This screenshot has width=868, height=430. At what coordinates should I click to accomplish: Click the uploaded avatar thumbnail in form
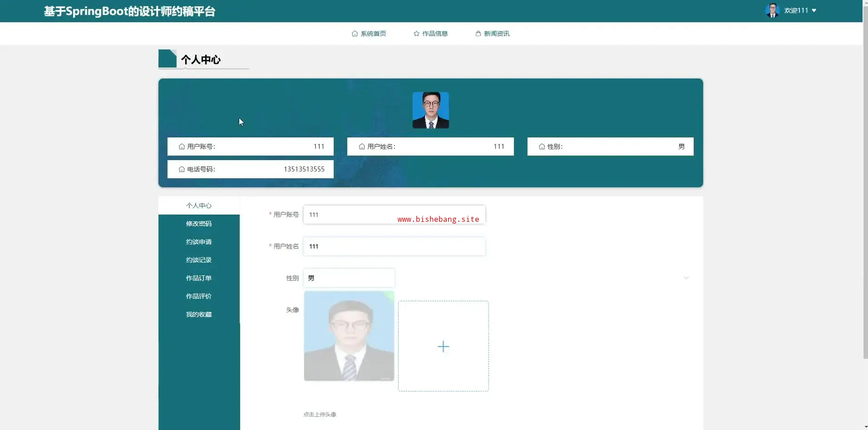click(x=349, y=336)
